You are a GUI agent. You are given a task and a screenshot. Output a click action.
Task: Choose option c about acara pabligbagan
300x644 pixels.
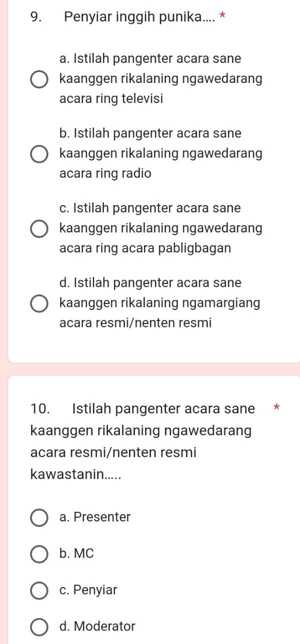tap(38, 228)
